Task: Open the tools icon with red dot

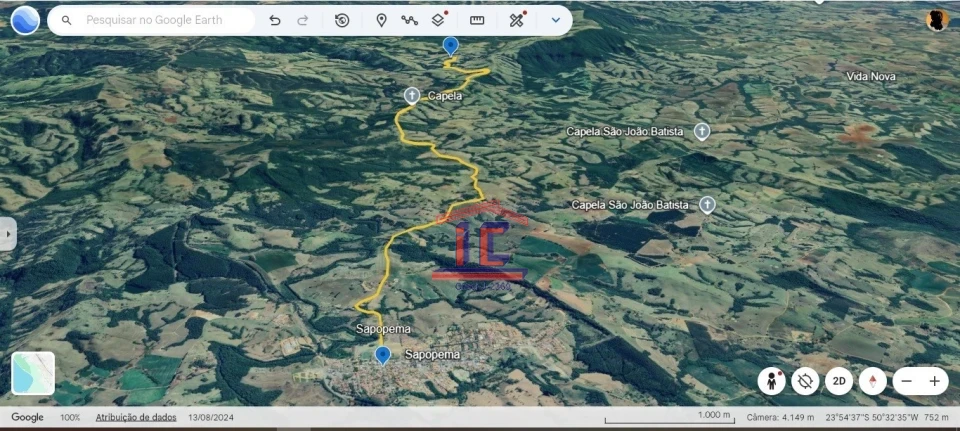Action: click(x=516, y=20)
